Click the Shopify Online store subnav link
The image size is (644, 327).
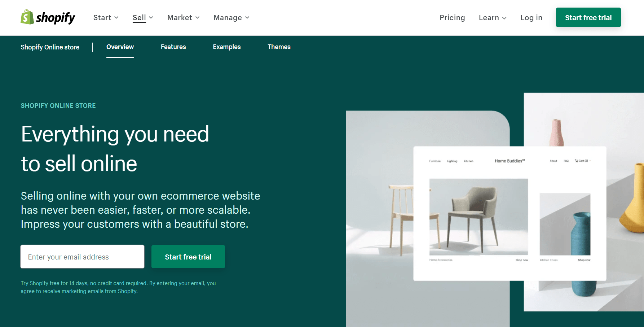tap(50, 47)
